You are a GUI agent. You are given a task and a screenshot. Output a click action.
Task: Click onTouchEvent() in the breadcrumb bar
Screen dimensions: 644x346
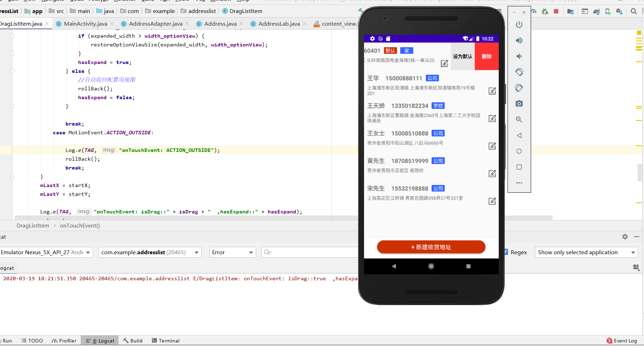click(80, 226)
